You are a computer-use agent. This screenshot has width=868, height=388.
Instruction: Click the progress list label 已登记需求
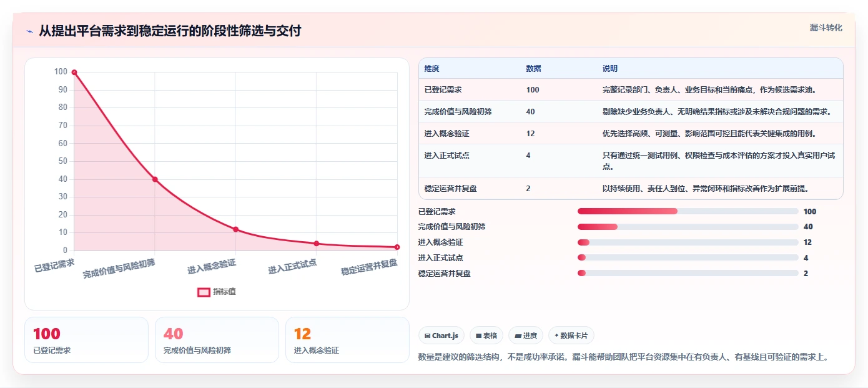tap(437, 211)
